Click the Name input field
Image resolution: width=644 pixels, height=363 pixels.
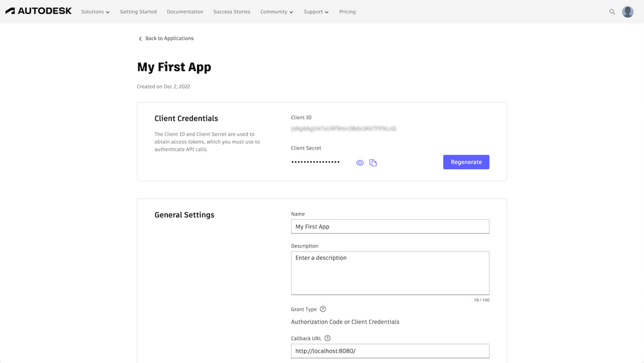point(390,226)
